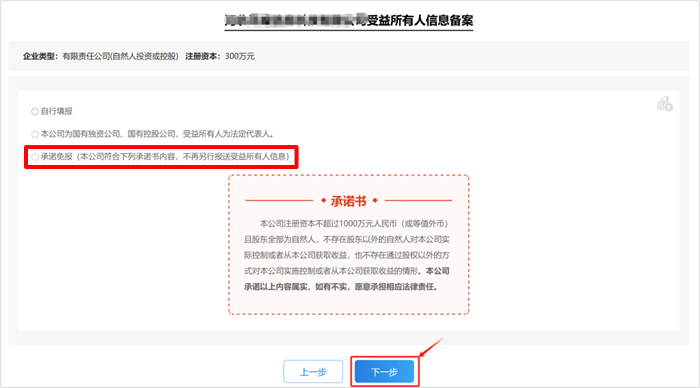Click the 注册资本 300万元 value
Viewport: 700px width, 388px height.
click(x=240, y=56)
